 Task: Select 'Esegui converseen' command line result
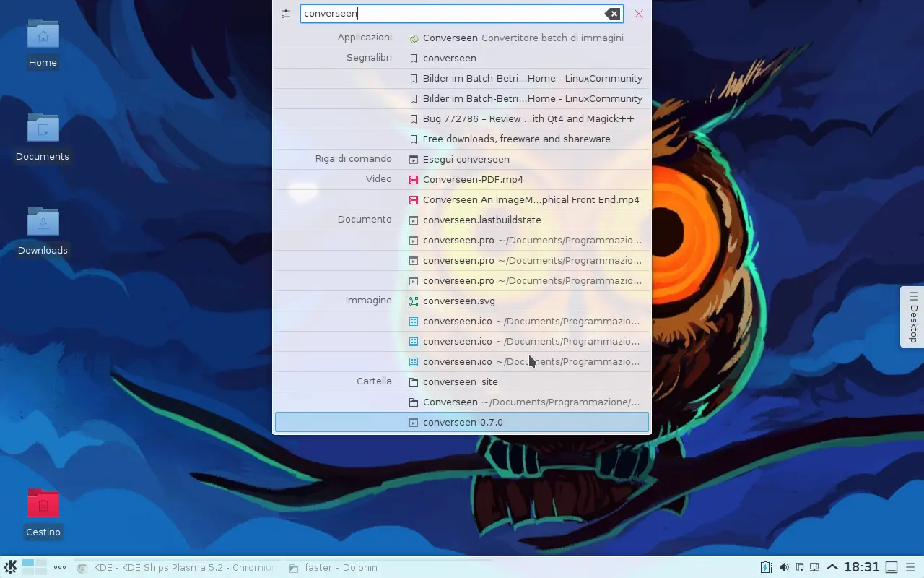pyautogui.click(x=462, y=159)
